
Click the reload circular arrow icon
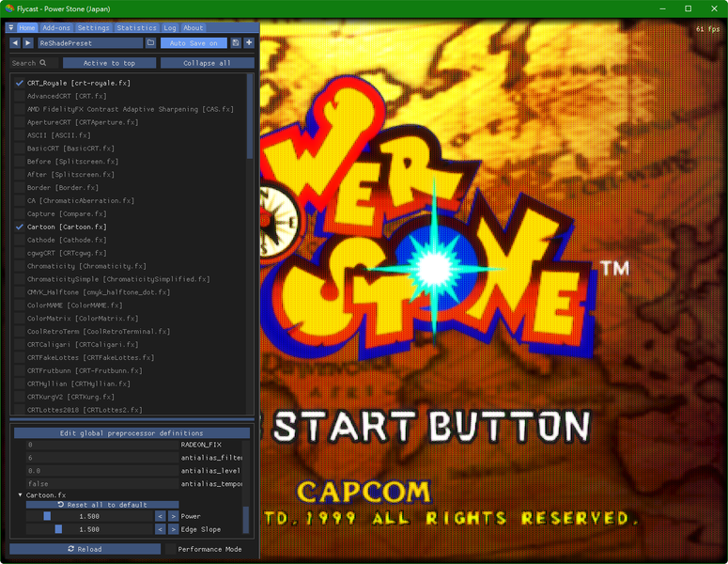(x=71, y=549)
